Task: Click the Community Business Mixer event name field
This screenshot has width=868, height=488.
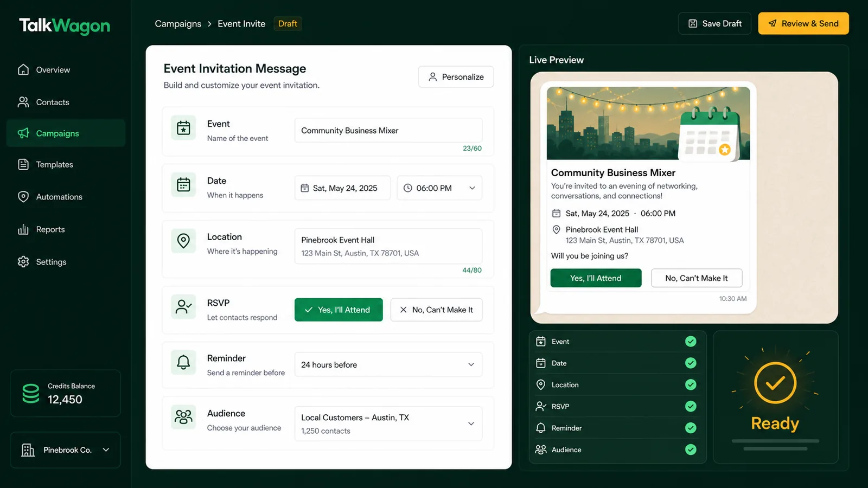Action: tap(388, 130)
